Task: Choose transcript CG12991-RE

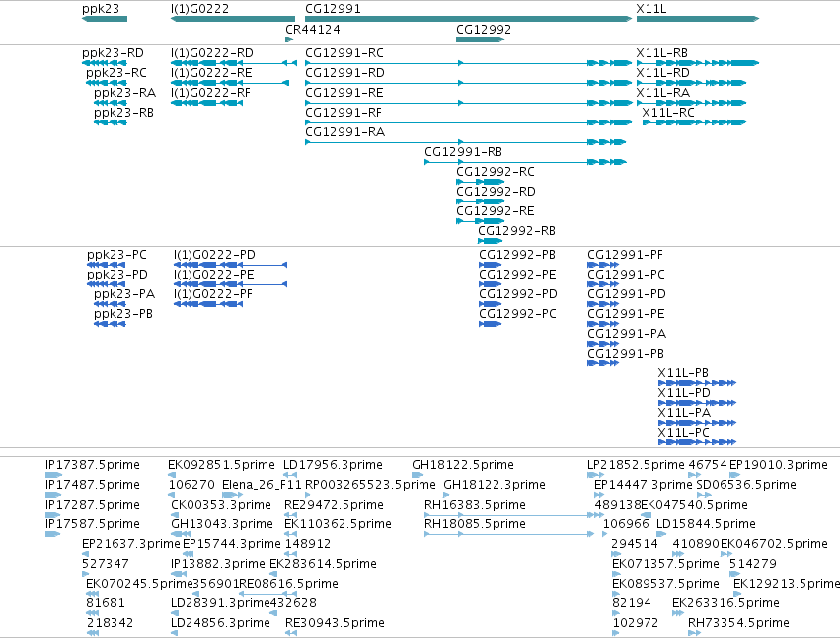Action: tap(469, 103)
